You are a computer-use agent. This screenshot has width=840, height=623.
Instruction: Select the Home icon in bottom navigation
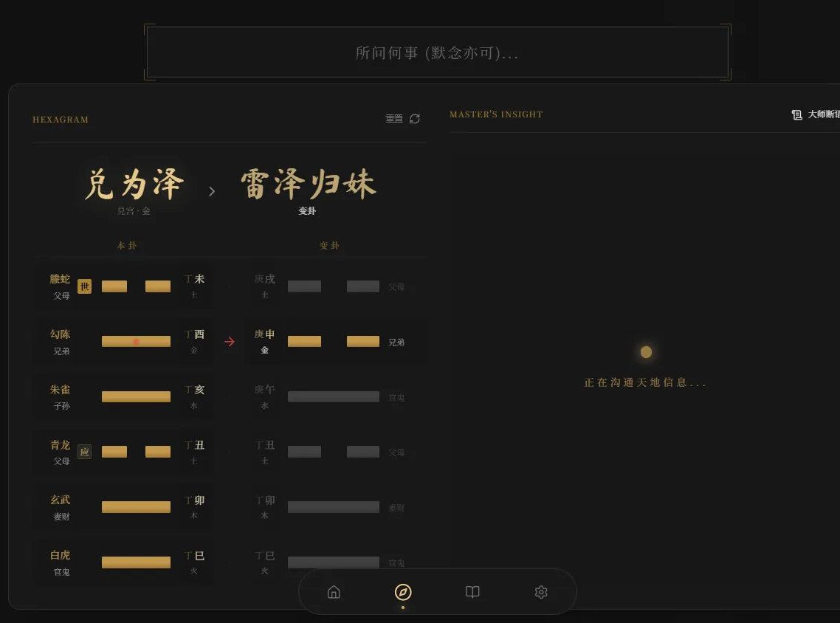pyautogui.click(x=334, y=591)
